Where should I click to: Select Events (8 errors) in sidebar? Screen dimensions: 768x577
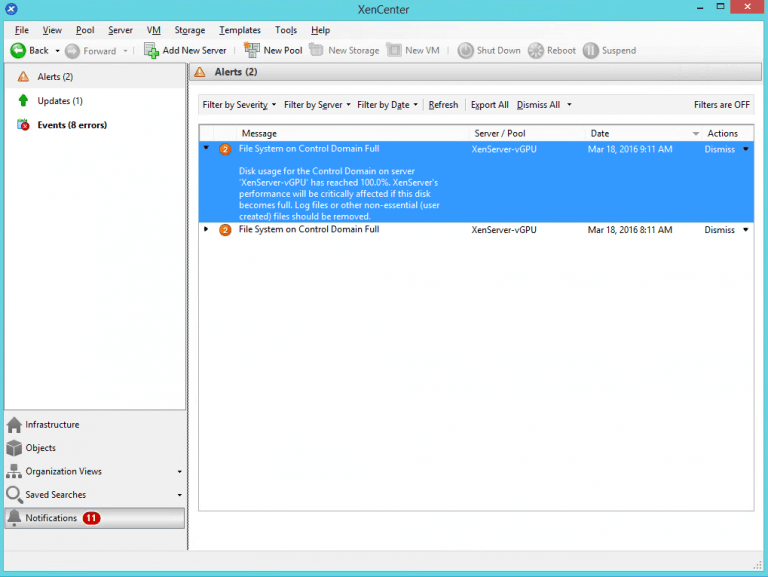[x=96, y=125]
